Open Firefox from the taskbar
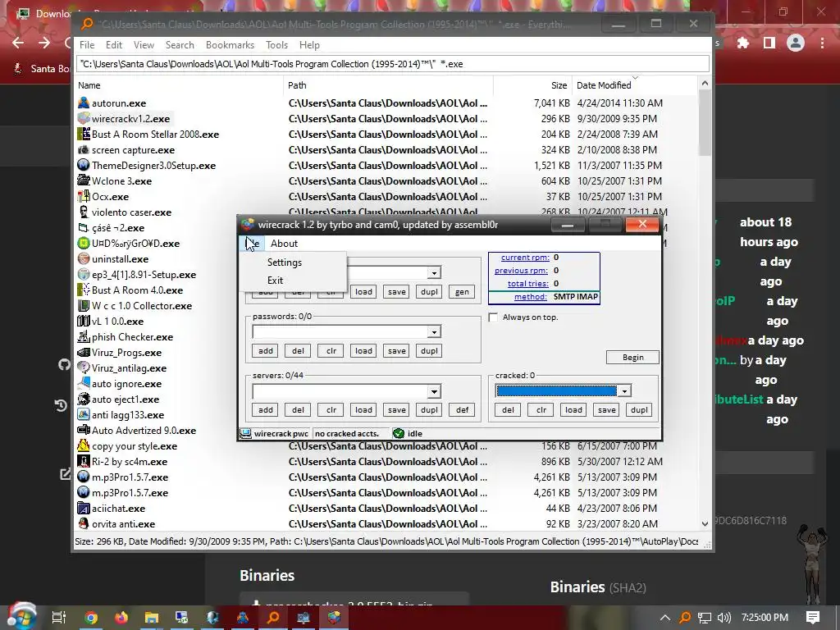This screenshot has height=630, width=840. 121,618
